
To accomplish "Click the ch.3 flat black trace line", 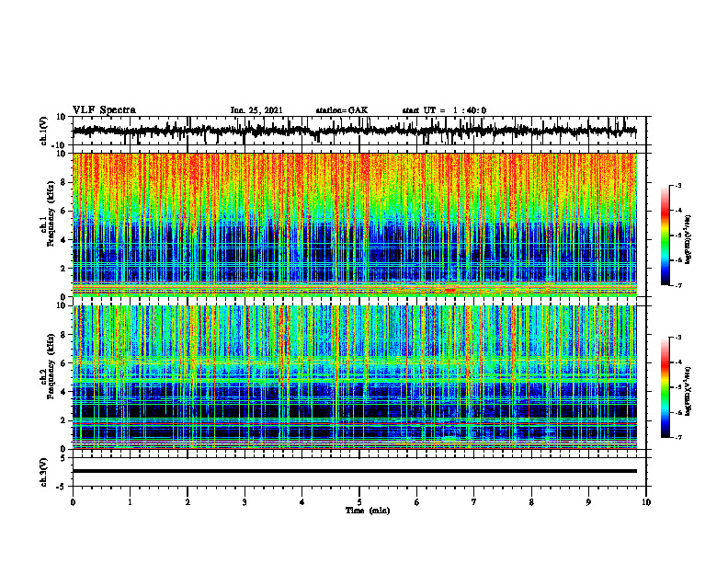I will (x=354, y=471).
